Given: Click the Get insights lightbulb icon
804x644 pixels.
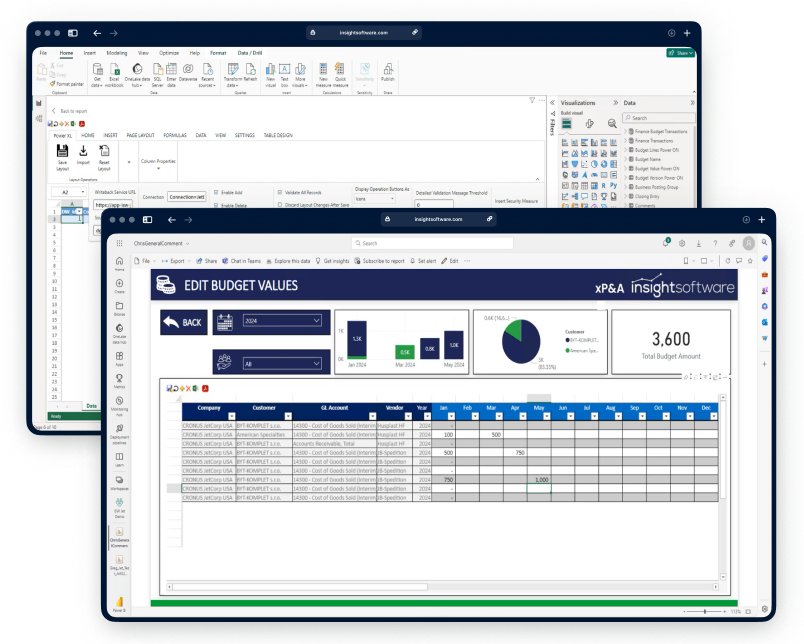Looking at the screenshot, I should click(x=318, y=261).
